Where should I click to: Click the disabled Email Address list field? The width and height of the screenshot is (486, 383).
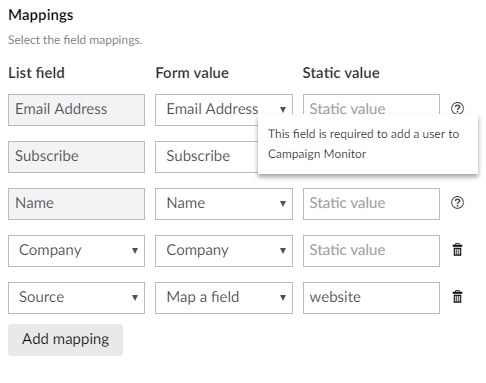[x=76, y=110]
